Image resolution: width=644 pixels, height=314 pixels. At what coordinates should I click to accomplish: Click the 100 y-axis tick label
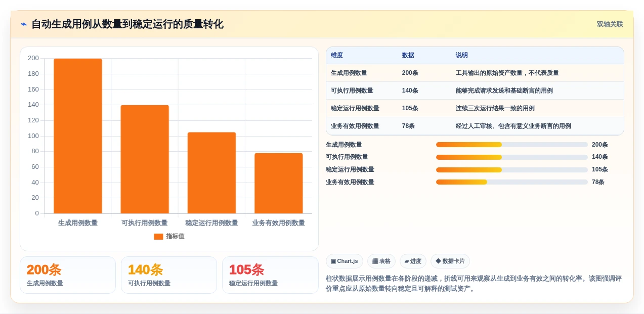33,136
